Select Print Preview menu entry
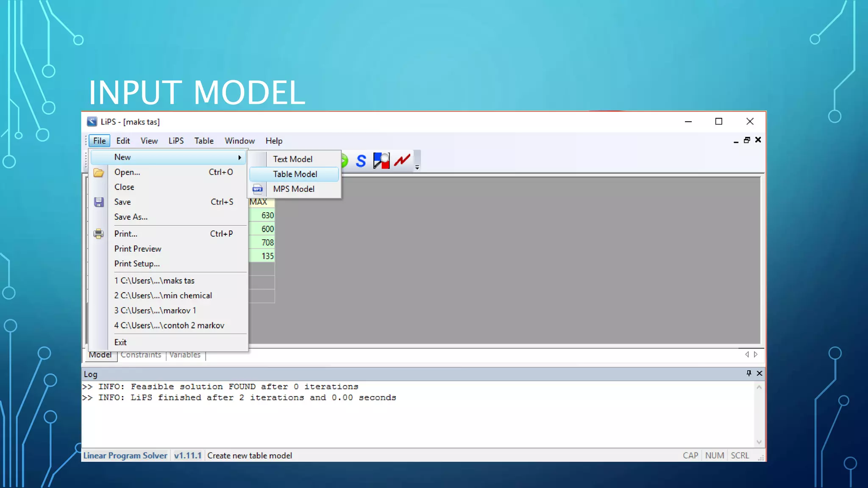Screen dimensions: 868x488 (169, 249)
